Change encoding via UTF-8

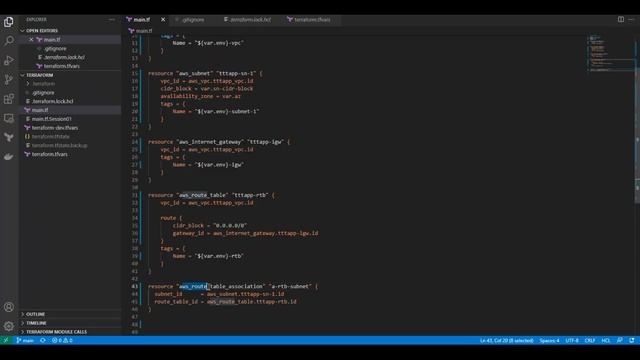coord(572,340)
